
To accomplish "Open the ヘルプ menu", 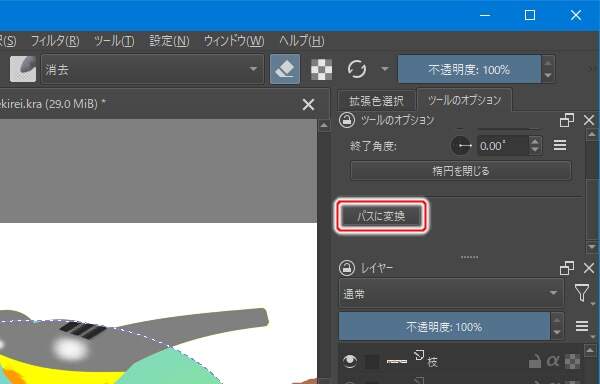I will [x=302, y=41].
